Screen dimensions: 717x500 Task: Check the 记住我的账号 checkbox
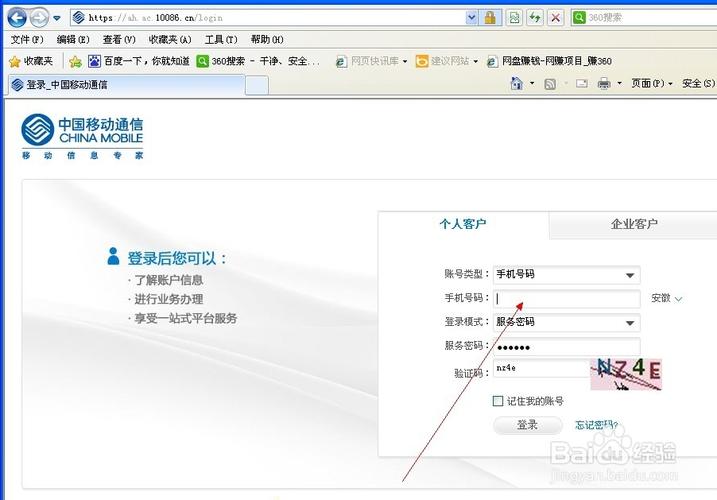498,401
